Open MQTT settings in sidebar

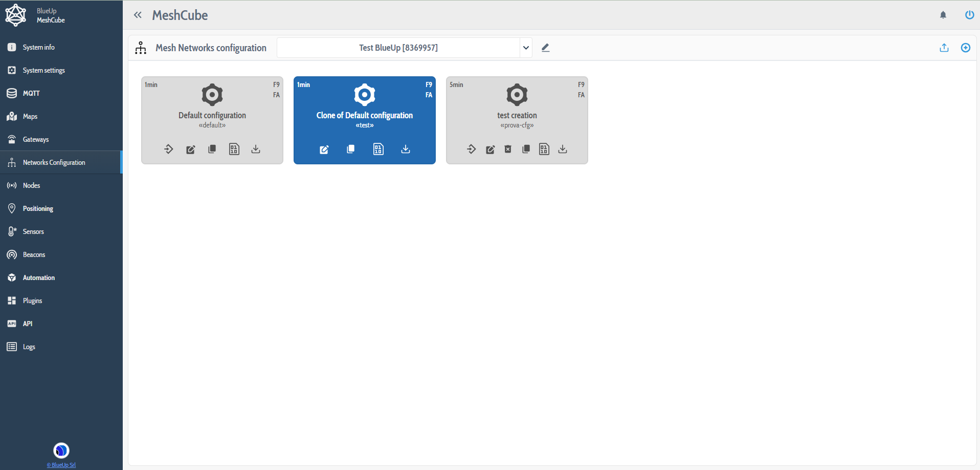(31, 93)
